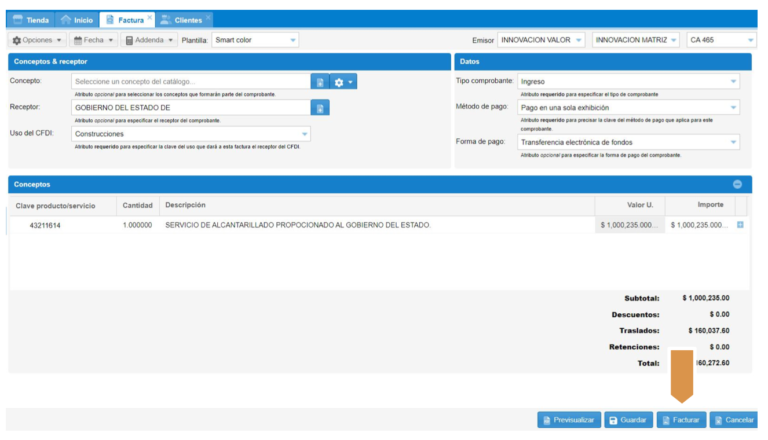Click the Concepto search input field

coord(190,82)
